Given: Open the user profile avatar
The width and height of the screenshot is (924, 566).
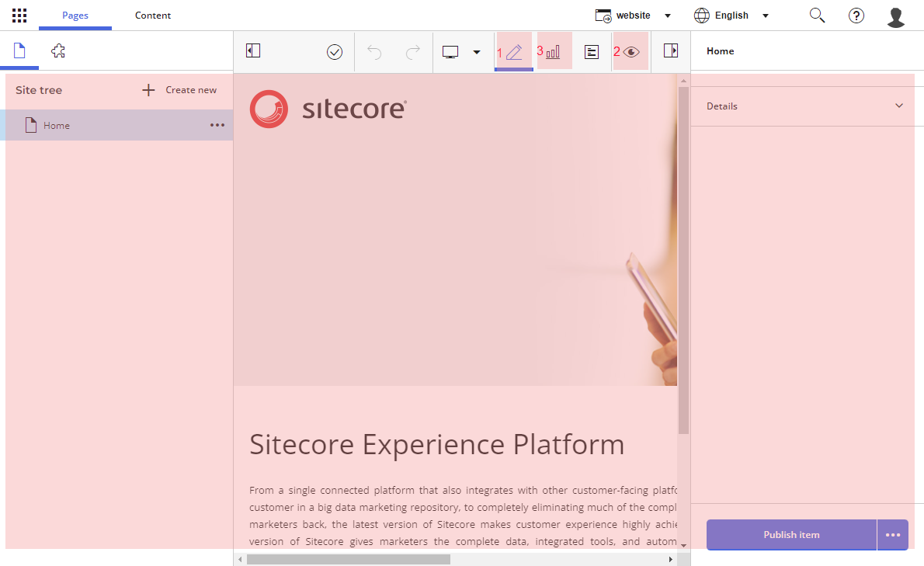Looking at the screenshot, I should coord(896,17).
